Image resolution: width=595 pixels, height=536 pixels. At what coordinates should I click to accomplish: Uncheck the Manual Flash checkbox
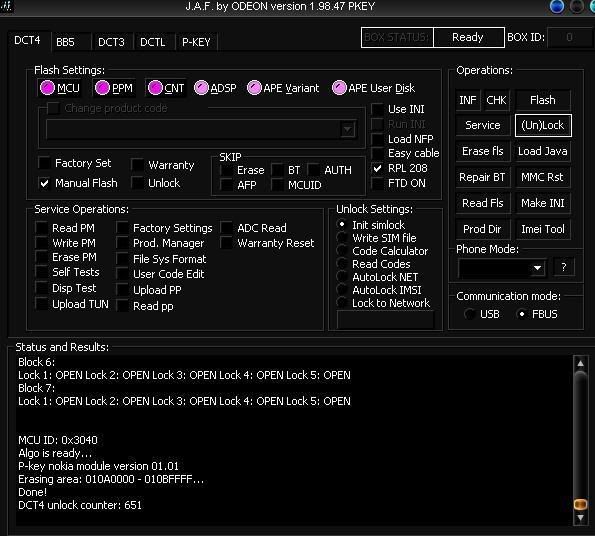(x=44, y=183)
